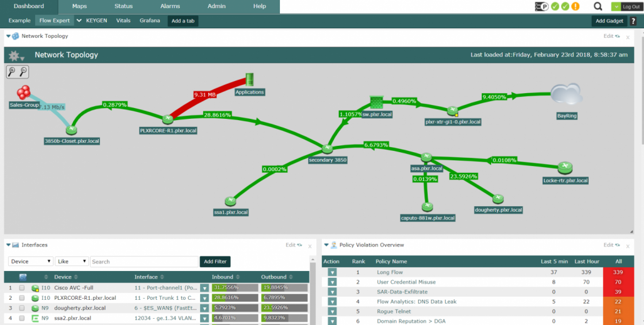644x325 pixels.
Task: Open the User Credential Misuse action dropdown
Action: point(332,282)
